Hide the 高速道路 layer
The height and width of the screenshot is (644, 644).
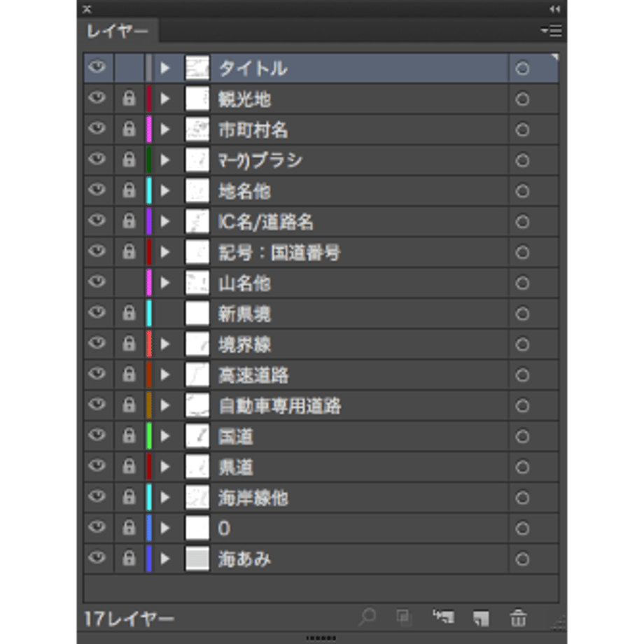pyautogui.click(x=97, y=374)
